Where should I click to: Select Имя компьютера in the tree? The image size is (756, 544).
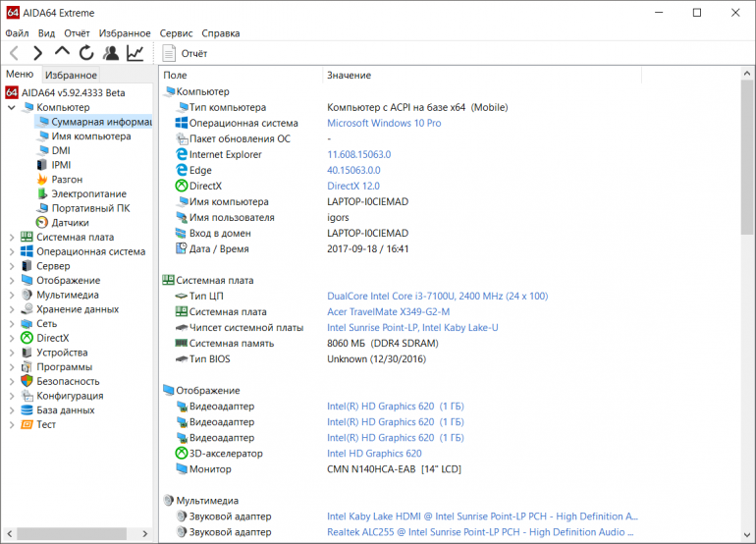coord(84,136)
